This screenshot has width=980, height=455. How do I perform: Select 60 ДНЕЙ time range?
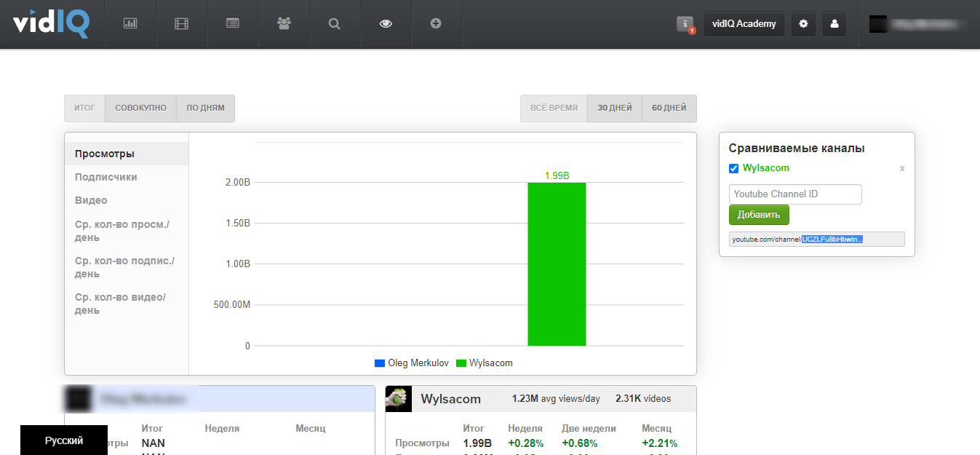coord(669,108)
